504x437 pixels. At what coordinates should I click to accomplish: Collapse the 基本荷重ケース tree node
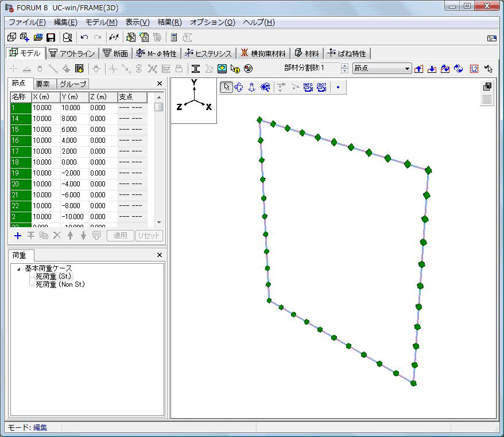tap(18, 269)
